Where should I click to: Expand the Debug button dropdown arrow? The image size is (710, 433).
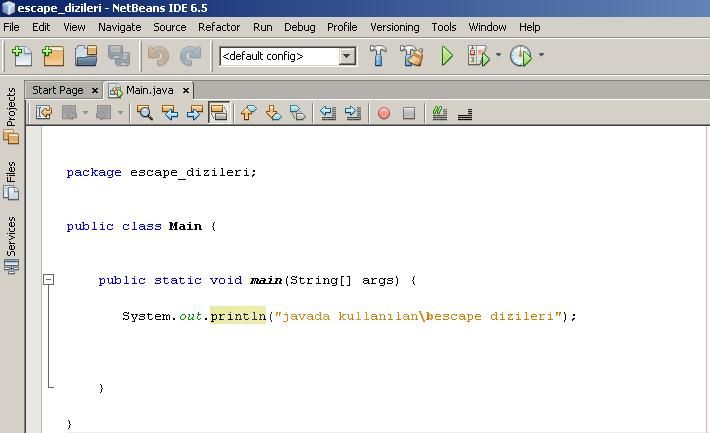pos(498,56)
